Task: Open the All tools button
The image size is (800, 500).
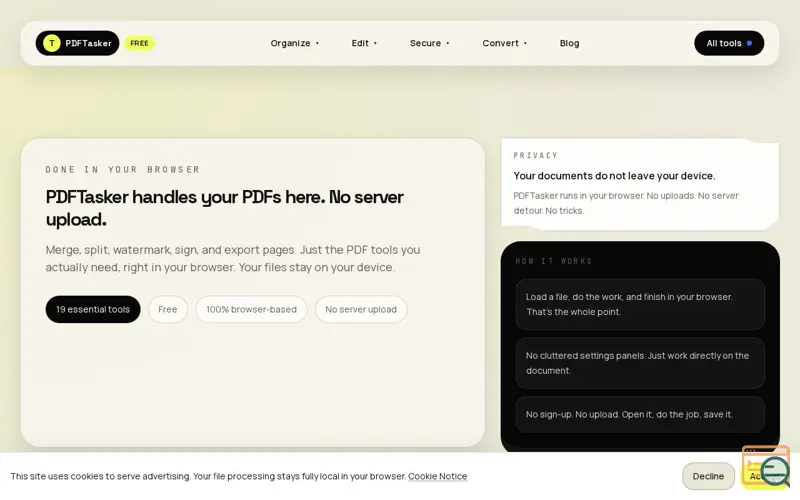Action: (x=729, y=43)
